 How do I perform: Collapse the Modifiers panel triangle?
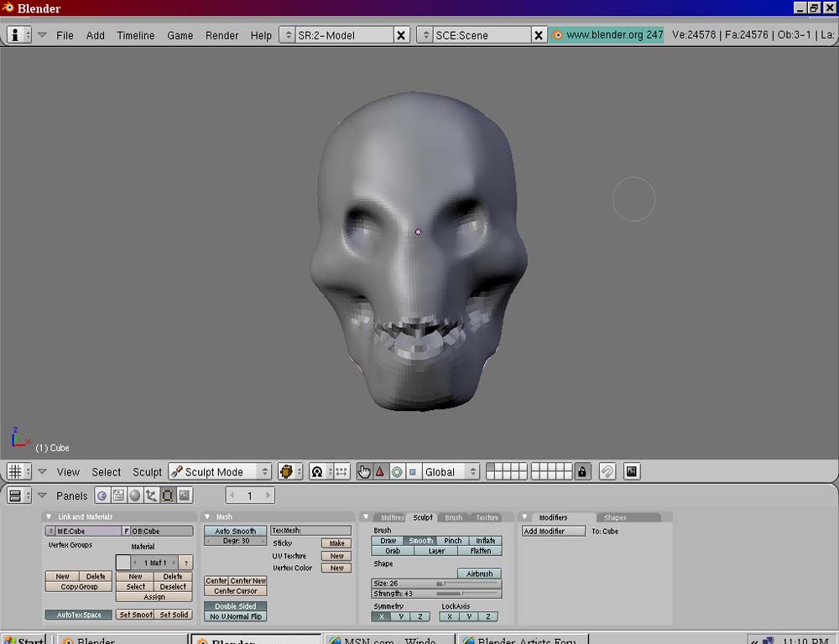click(x=525, y=517)
